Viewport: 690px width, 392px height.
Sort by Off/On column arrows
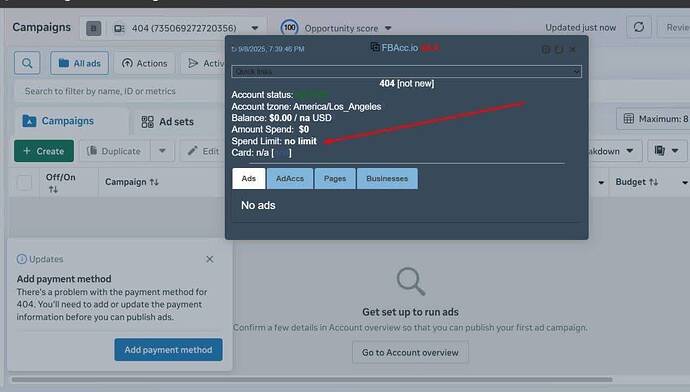point(53,190)
